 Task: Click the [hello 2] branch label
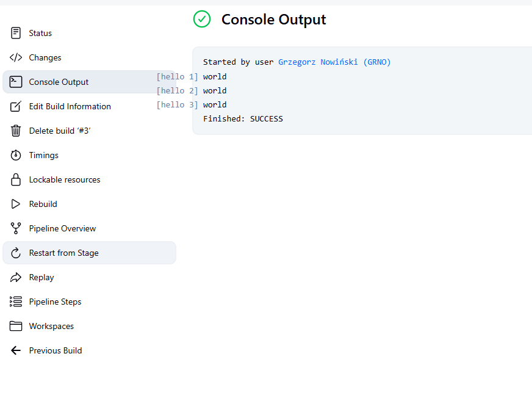pos(177,90)
